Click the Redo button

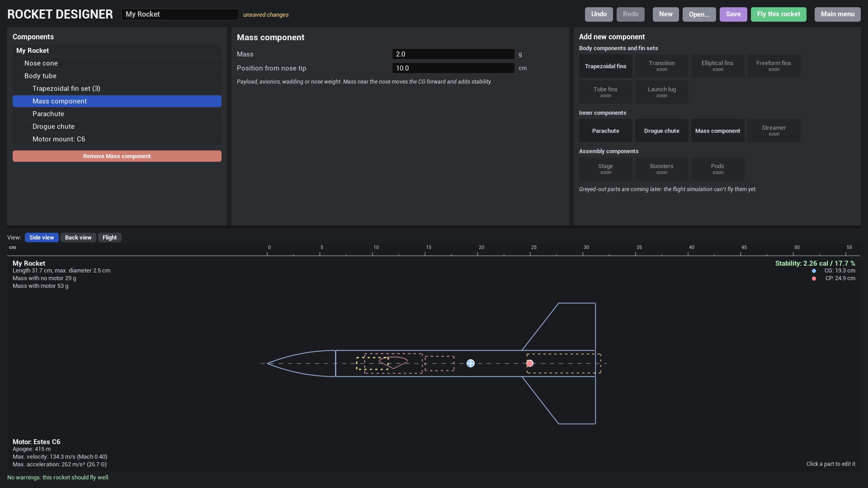pos(630,14)
